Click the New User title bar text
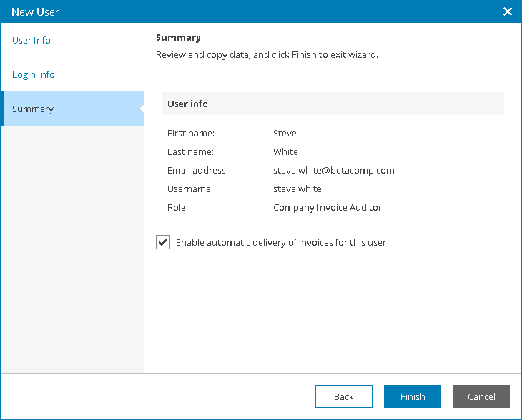 coord(35,12)
